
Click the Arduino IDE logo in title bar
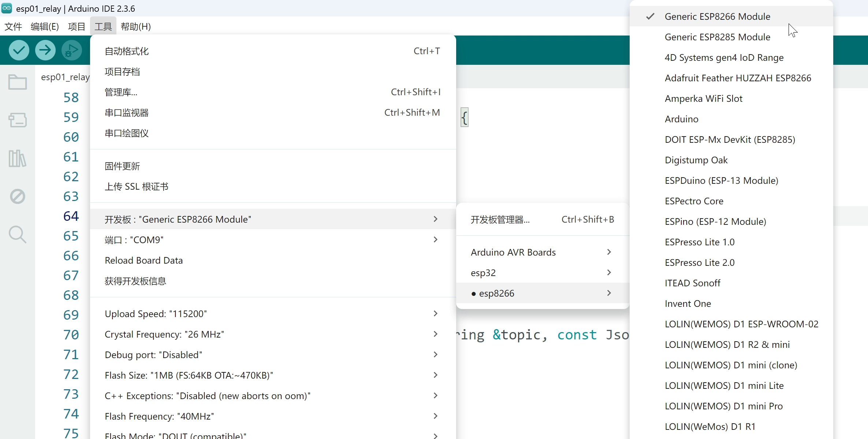pyautogui.click(x=7, y=8)
